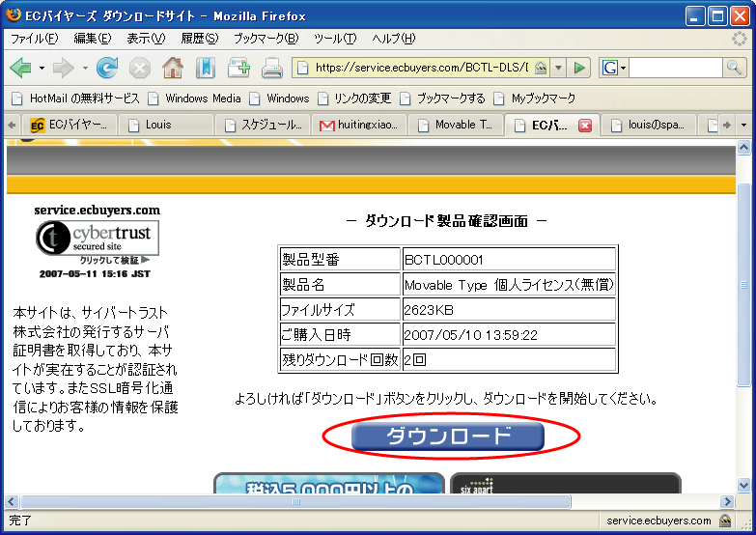Screen dimensions: 756x535
Task: Go to the home page icon
Action: 173,68
